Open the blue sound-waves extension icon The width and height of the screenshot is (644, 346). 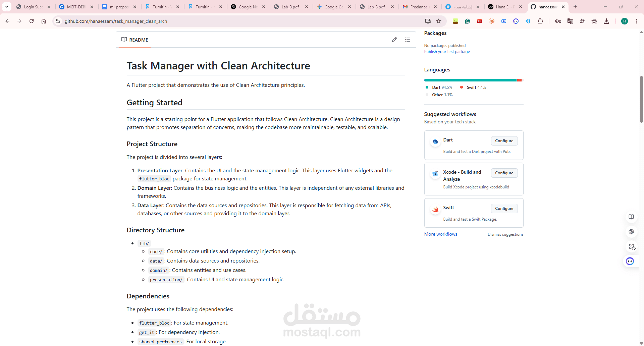click(528, 21)
